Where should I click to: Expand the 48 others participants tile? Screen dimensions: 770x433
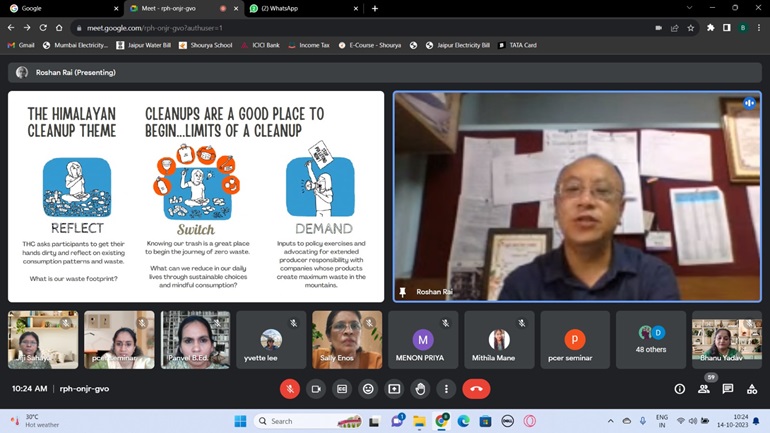point(652,340)
